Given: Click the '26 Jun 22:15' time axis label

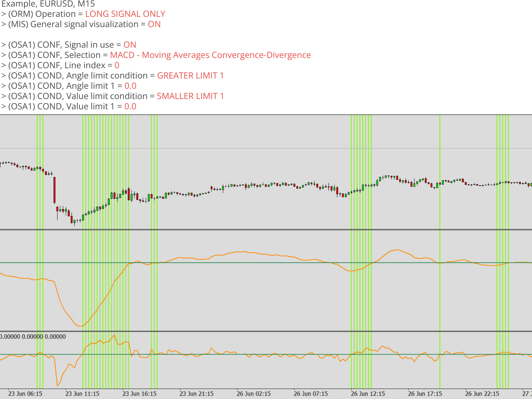Looking at the screenshot, I should pyautogui.click(x=482, y=394).
